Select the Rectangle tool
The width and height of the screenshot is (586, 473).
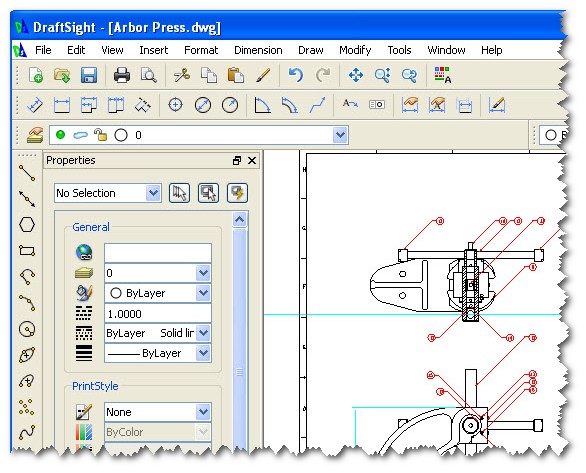27,251
